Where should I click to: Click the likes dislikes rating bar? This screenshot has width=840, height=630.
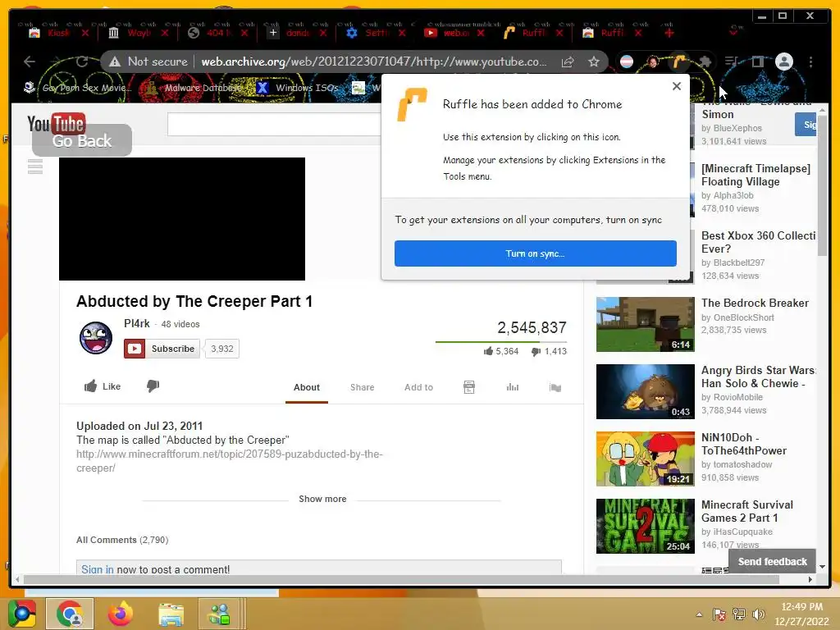[501, 342]
